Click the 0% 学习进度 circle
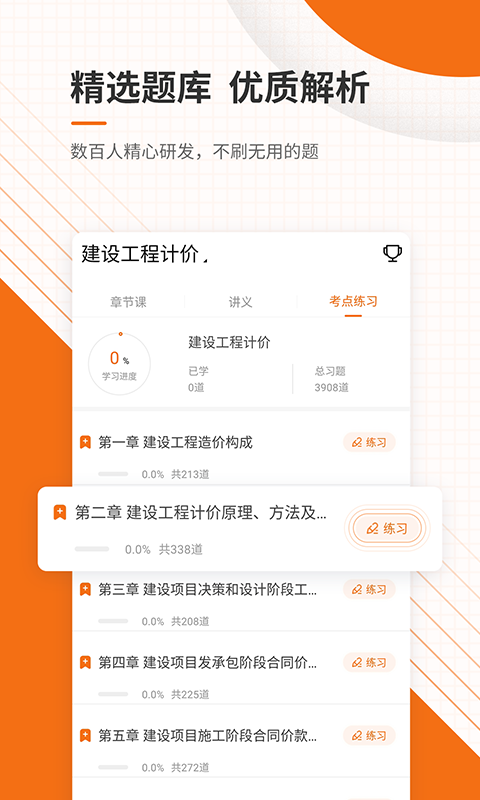The image size is (480, 800). click(119, 364)
